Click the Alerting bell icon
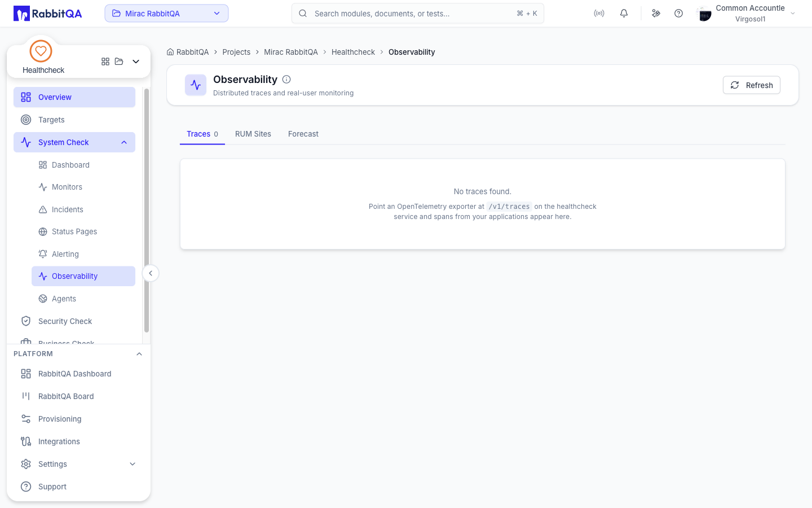This screenshot has height=508, width=812. (43, 254)
